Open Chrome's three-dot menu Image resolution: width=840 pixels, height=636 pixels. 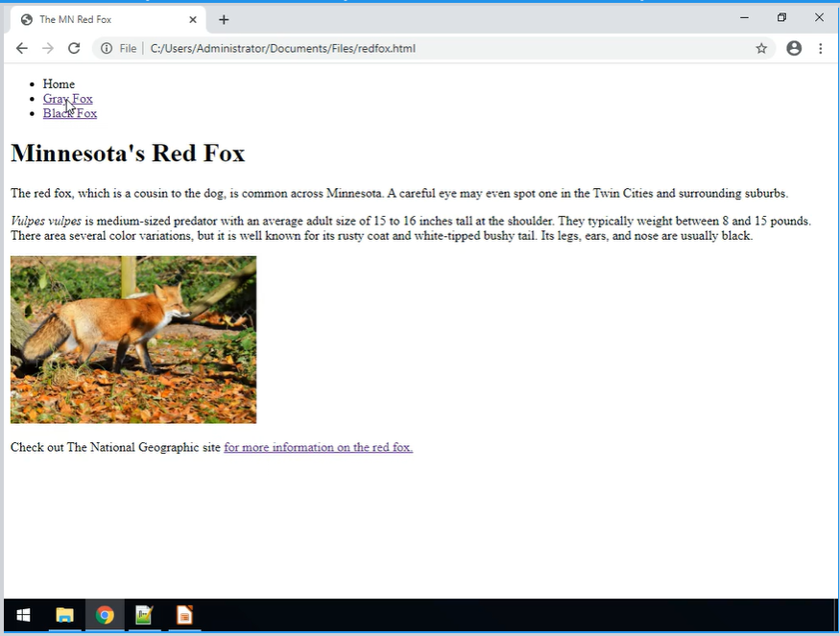pos(821,49)
